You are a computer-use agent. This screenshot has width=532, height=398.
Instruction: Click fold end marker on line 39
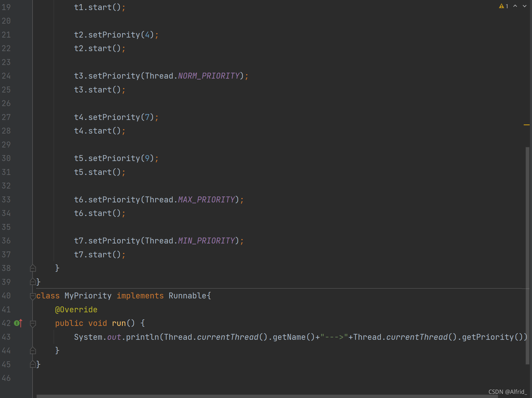click(x=33, y=282)
